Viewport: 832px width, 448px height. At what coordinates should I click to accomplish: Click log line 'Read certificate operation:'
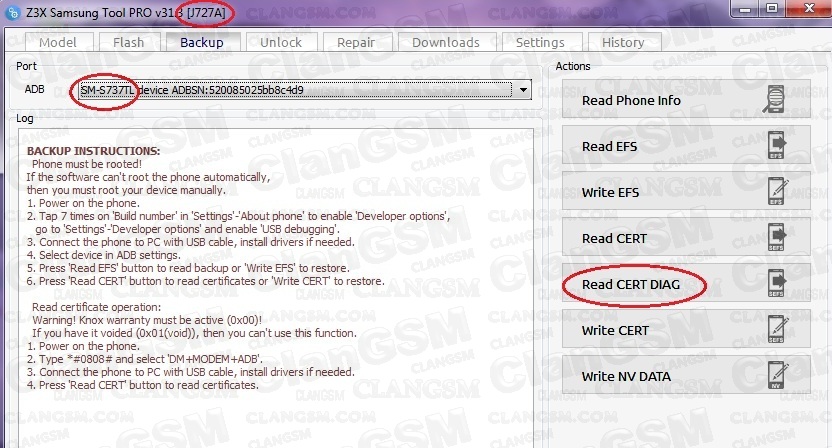point(97,307)
